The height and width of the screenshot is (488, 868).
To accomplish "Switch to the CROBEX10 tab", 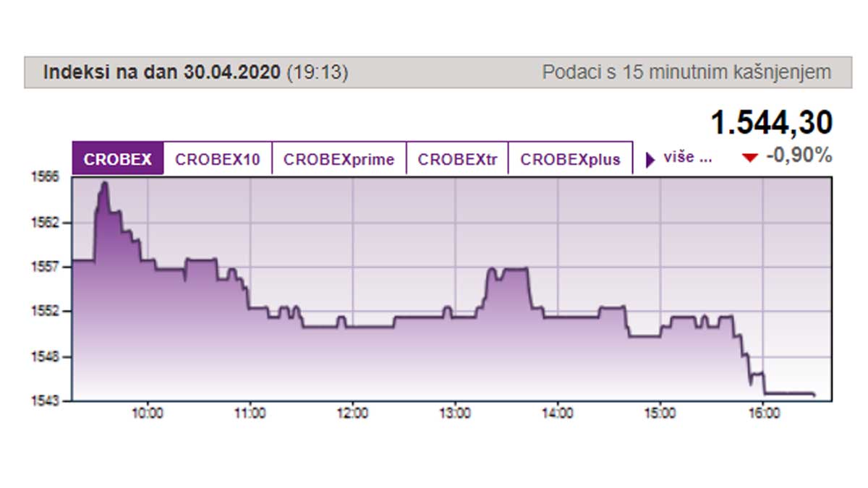I will pyautogui.click(x=218, y=159).
